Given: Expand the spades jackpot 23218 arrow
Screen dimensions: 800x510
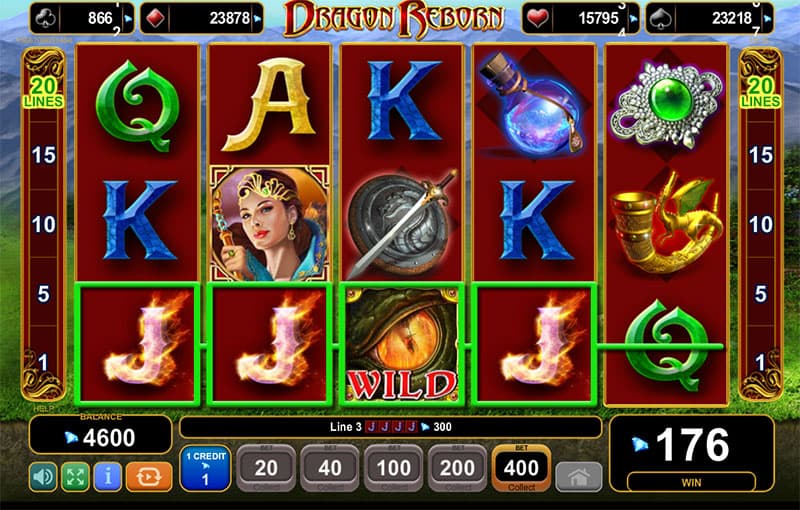Looking at the screenshot, I should [767, 19].
